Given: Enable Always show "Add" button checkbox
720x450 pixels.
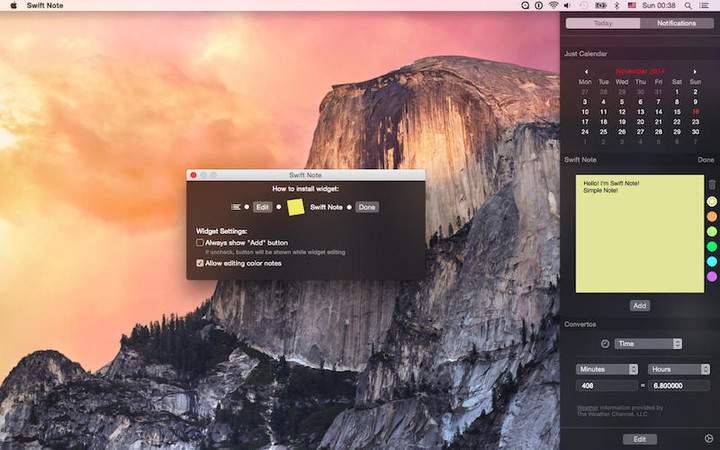Looking at the screenshot, I should pos(200,242).
